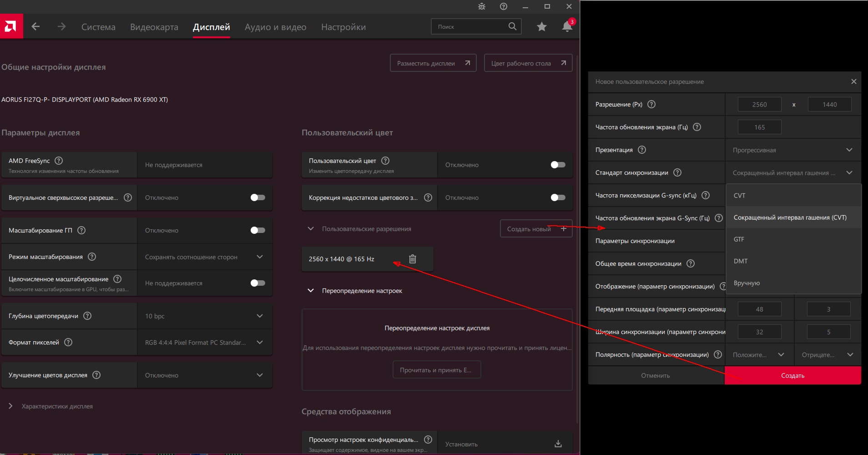Switch to Аудио и видео tab
The width and height of the screenshot is (868, 455).
point(276,27)
